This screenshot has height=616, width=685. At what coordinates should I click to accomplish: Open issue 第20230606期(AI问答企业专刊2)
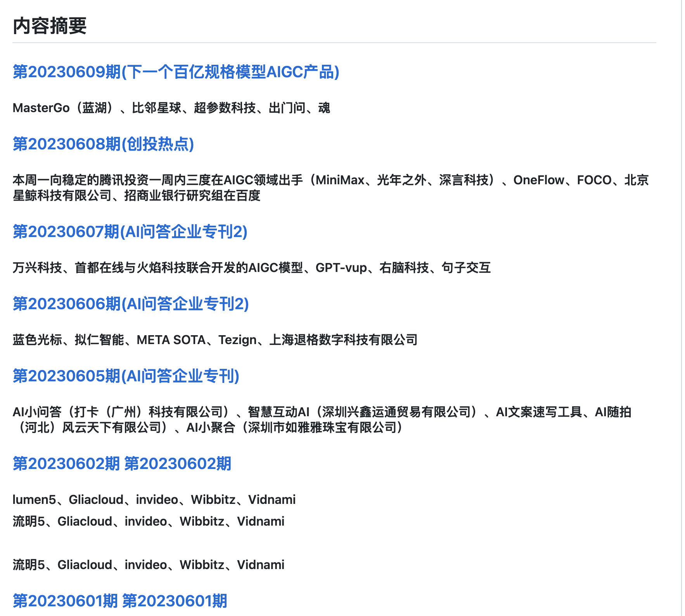pyautogui.click(x=131, y=304)
